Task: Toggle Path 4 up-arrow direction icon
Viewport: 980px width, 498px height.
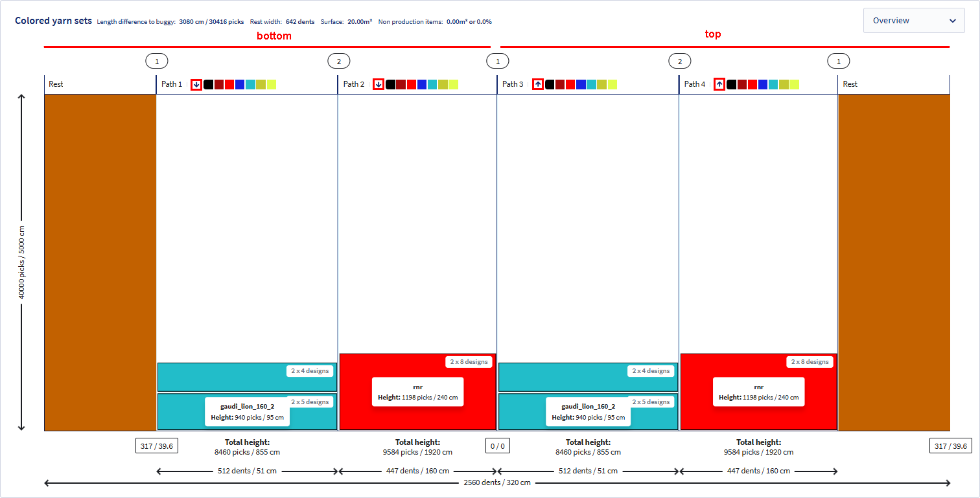Action: click(x=719, y=84)
